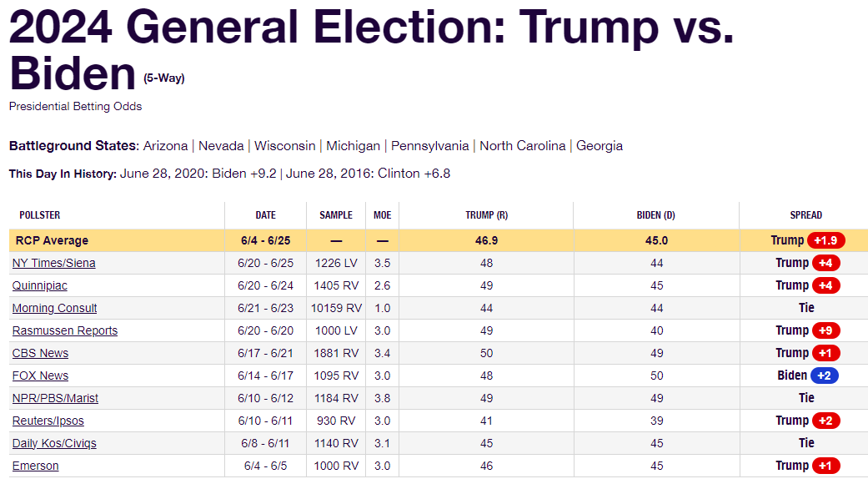Open Georgia battleground state polls

click(600, 145)
